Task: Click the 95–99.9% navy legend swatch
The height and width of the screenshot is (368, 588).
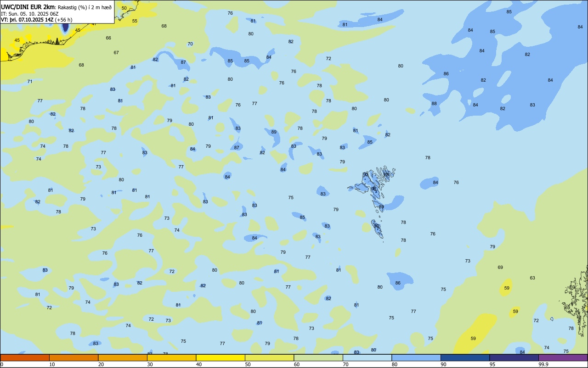Action: click(x=514, y=357)
